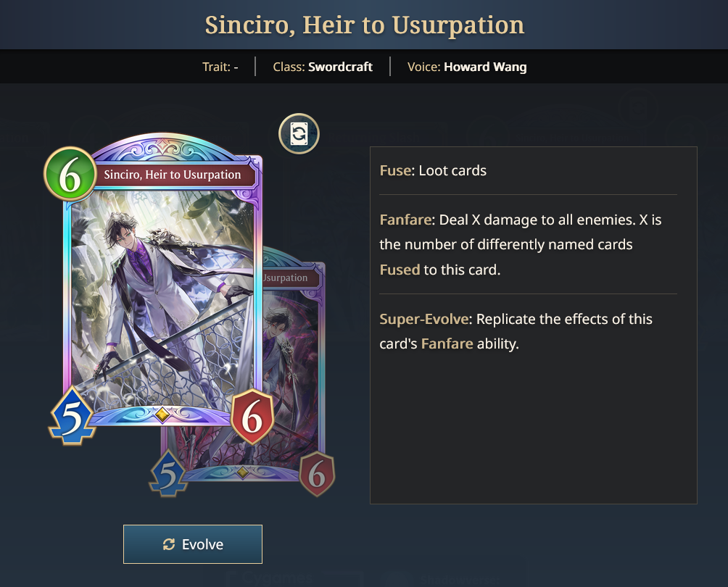Image resolution: width=728 pixels, height=587 pixels.
Task: Click the red defense 6 shield on evolved card
Action: pos(317,474)
